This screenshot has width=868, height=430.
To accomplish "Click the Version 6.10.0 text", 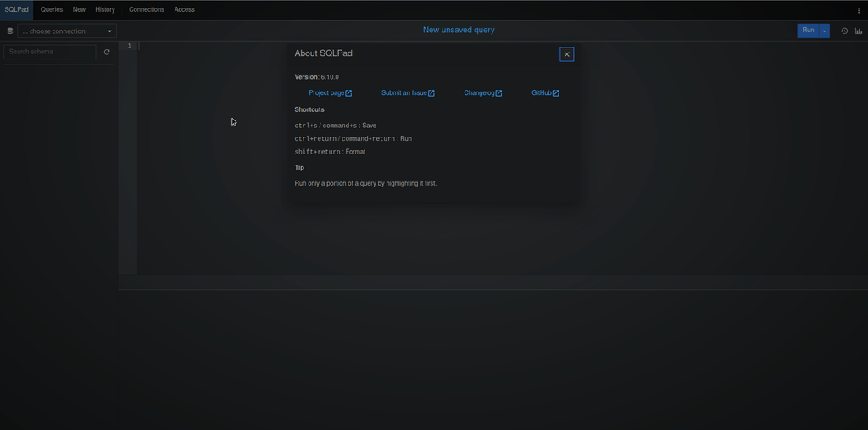I will tap(317, 77).
